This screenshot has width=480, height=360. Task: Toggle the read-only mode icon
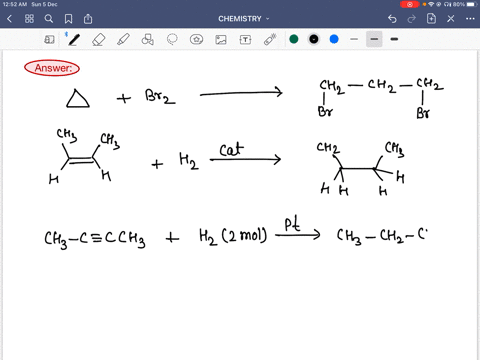[49, 40]
